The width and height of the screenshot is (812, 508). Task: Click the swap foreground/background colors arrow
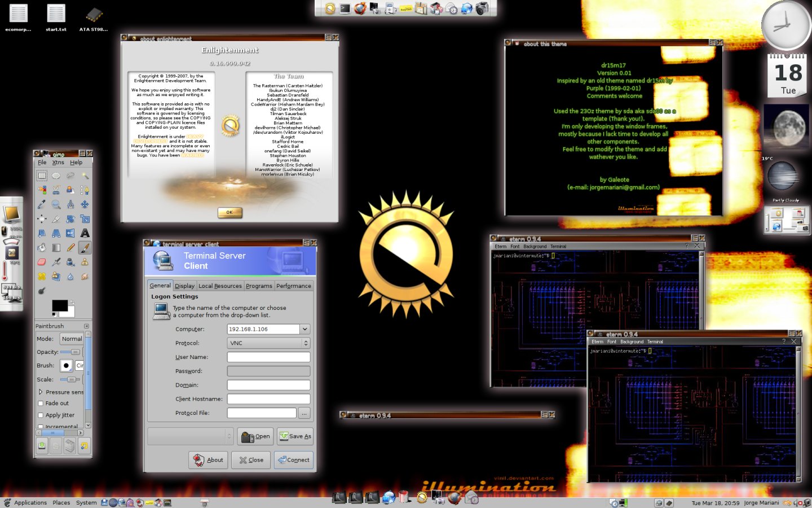tap(72, 303)
